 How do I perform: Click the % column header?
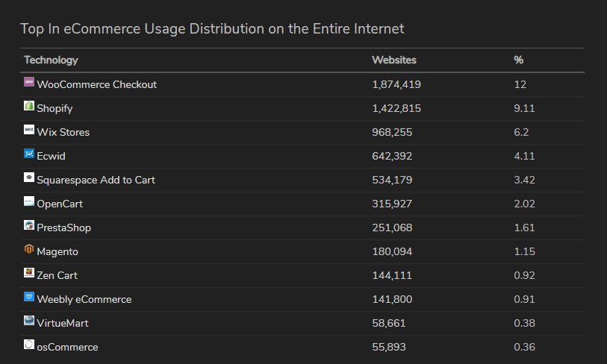click(x=519, y=60)
